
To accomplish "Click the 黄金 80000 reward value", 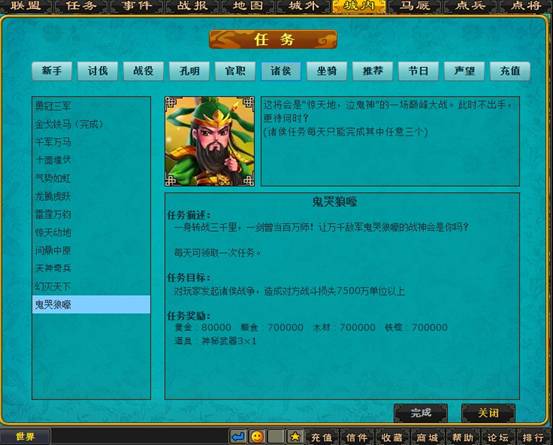I will 216,328.
